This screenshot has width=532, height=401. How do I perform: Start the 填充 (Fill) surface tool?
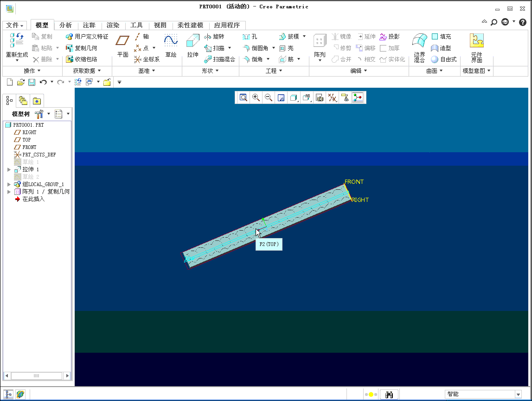pyautogui.click(x=441, y=36)
